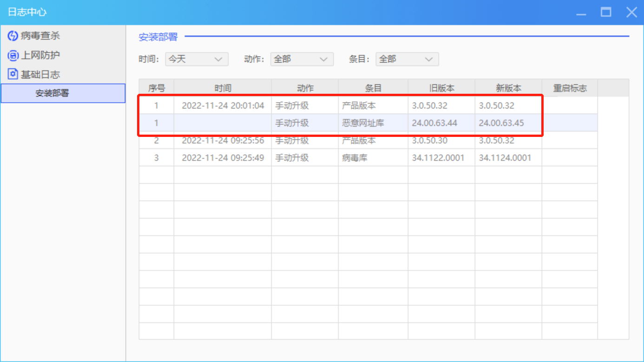Open the 时间 dropdown showing 今天
Viewport: 644px width, 362px height.
(x=197, y=59)
